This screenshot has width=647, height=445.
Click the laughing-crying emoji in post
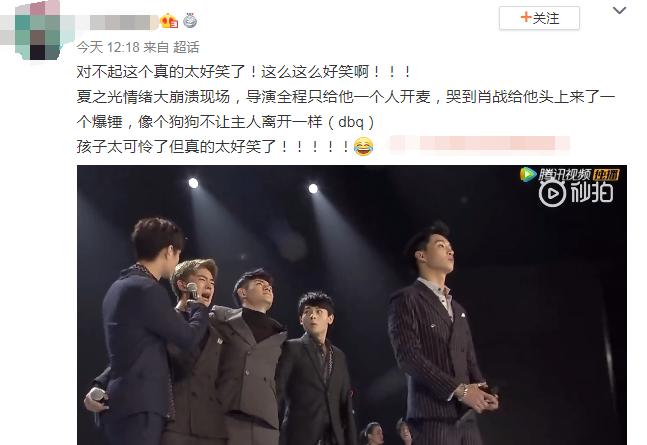[x=364, y=147]
